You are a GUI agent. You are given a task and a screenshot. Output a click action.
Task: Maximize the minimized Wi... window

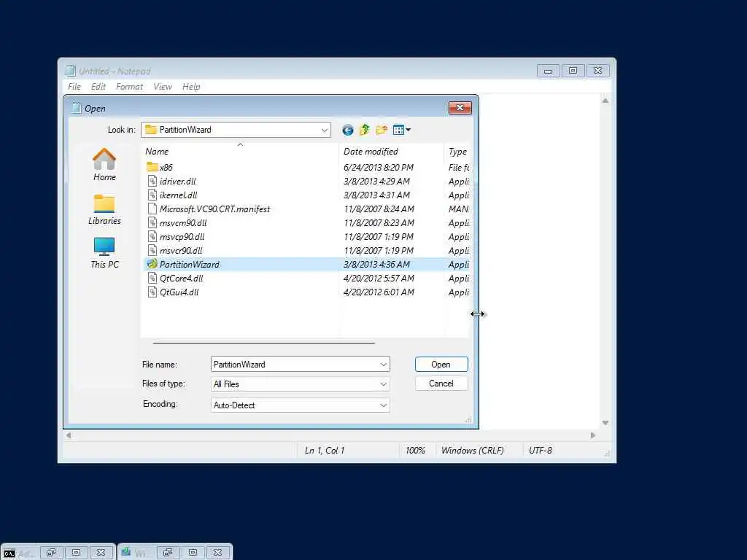193,553
